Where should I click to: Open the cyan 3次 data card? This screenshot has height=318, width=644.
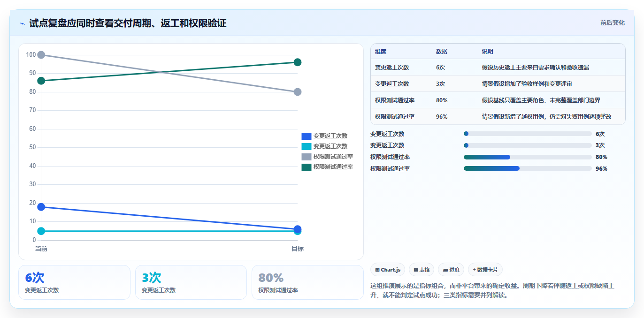pos(191,282)
